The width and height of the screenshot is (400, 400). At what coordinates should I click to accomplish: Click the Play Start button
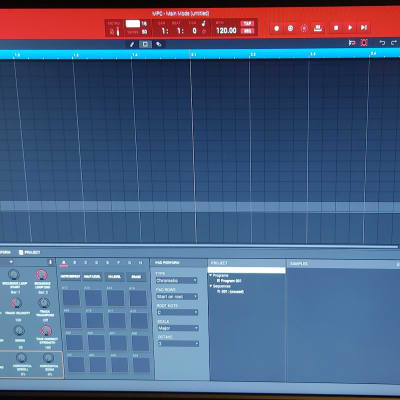[x=364, y=27]
